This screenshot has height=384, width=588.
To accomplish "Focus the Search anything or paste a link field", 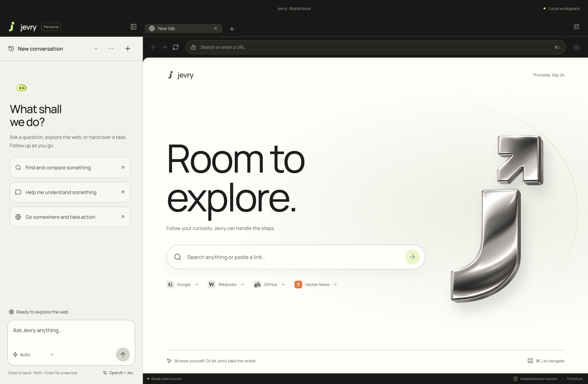I will (295, 257).
